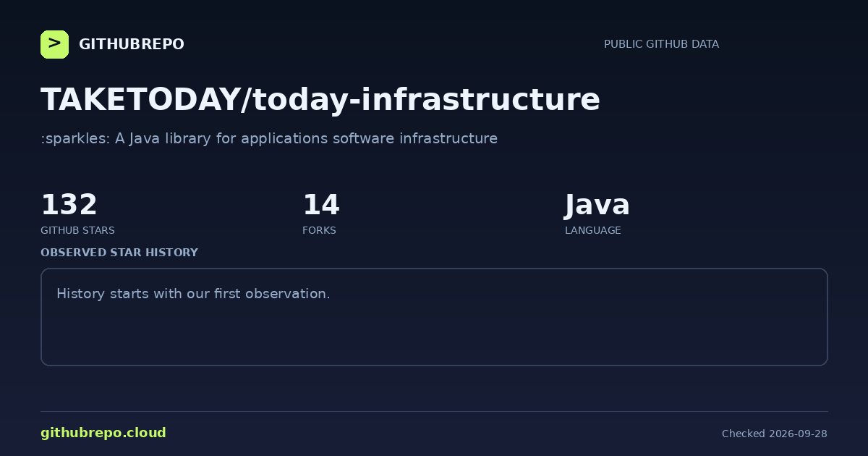
Task: Select the FORKS label
Action: (x=319, y=230)
